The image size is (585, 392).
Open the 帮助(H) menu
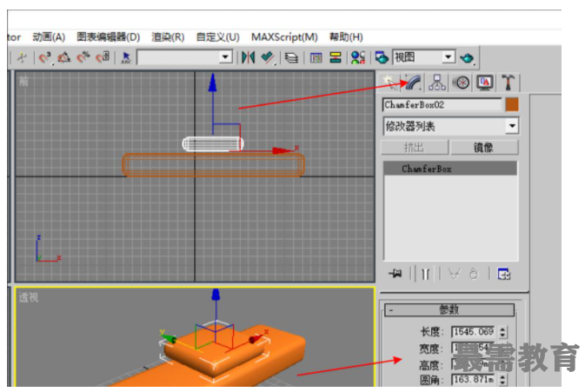tap(346, 37)
